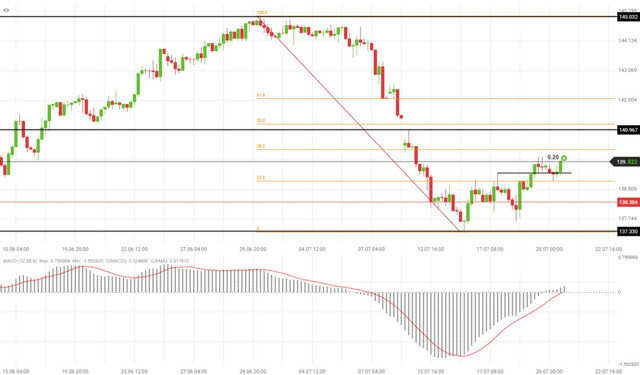The height and width of the screenshot is (375, 640).
Task: Select the 140.967 black price label
Action: click(x=628, y=130)
